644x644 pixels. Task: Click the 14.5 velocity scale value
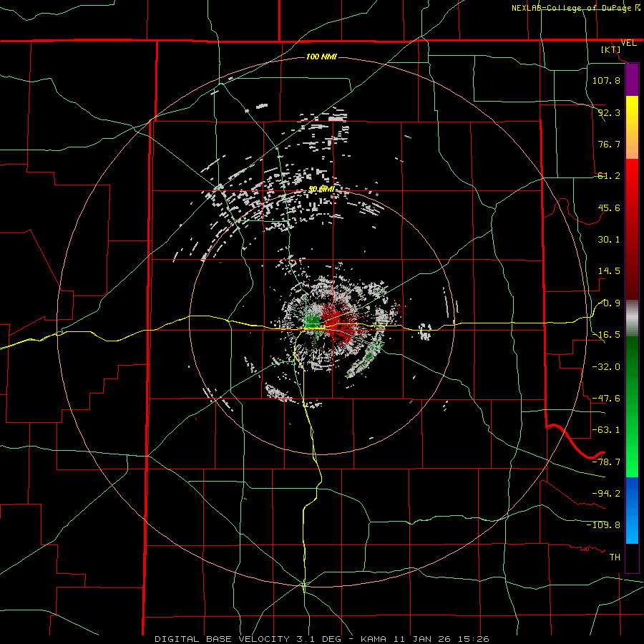pyautogui.click(x=609, y=271)
